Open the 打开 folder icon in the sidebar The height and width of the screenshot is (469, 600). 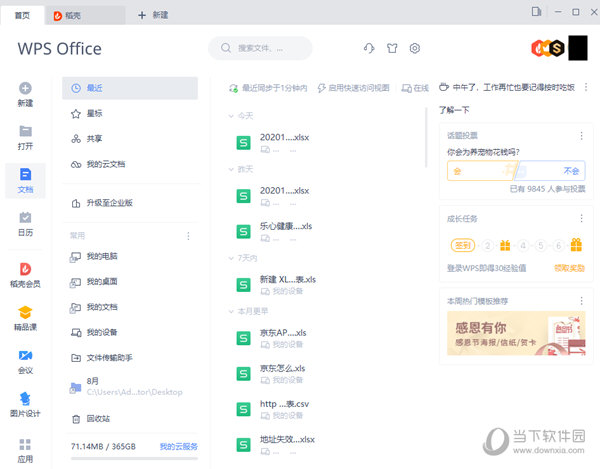click(x=25, y=131)
